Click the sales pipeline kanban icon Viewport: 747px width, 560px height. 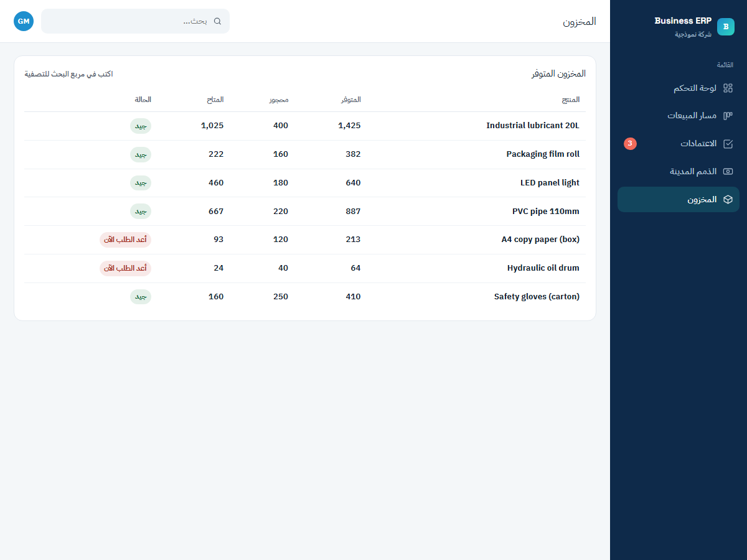[x=728, y=116]
